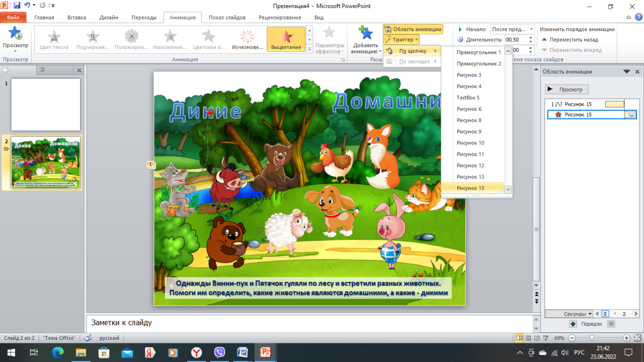Viewport: 644px width, 362px height.
Task: Switch to Reading view
Action: pos(536,338)
